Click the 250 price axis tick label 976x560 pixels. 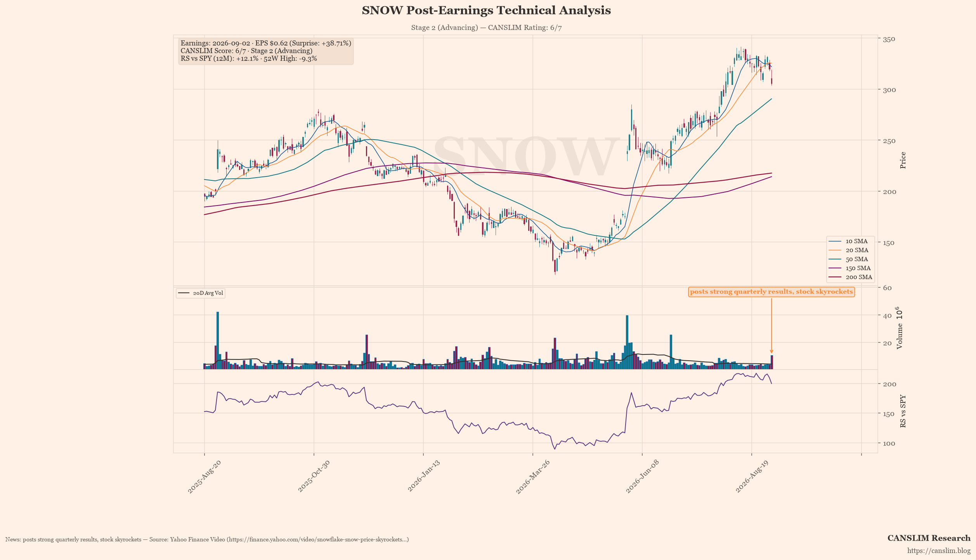click(x=888, y=141)
